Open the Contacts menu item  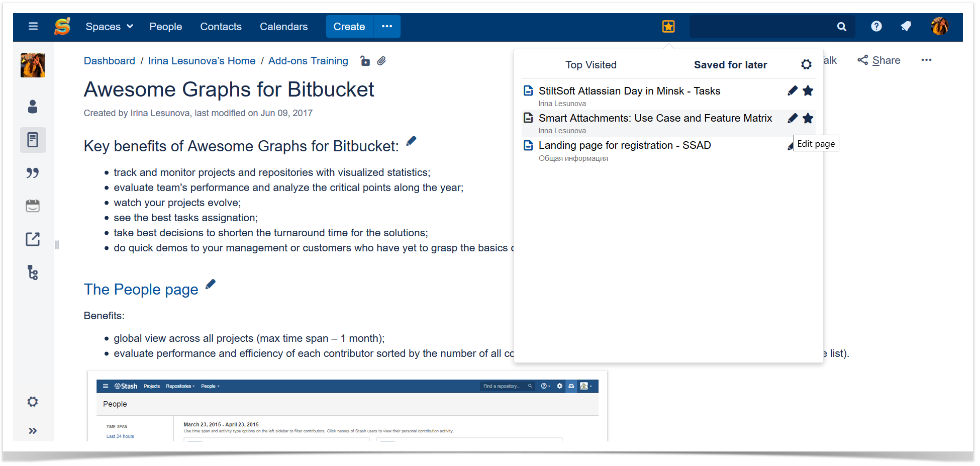(221, 27)
